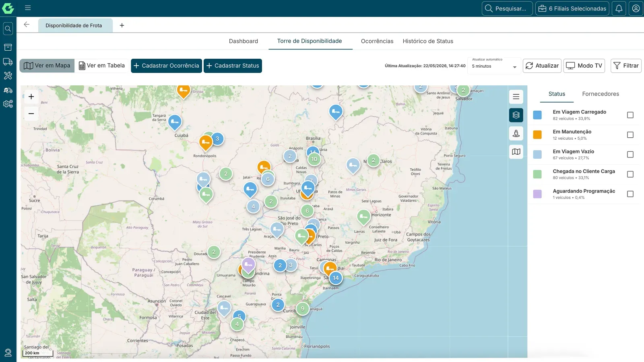Open the hamburger menu in top bar
This screenshot has width=644, height=362.
tap(28, 8)
